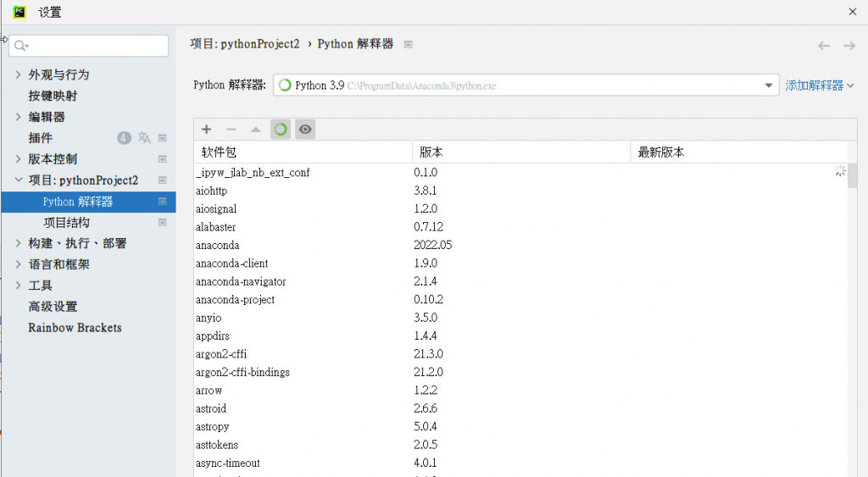
Task: Select the async-timeout package row
Action: coord(520,463)
